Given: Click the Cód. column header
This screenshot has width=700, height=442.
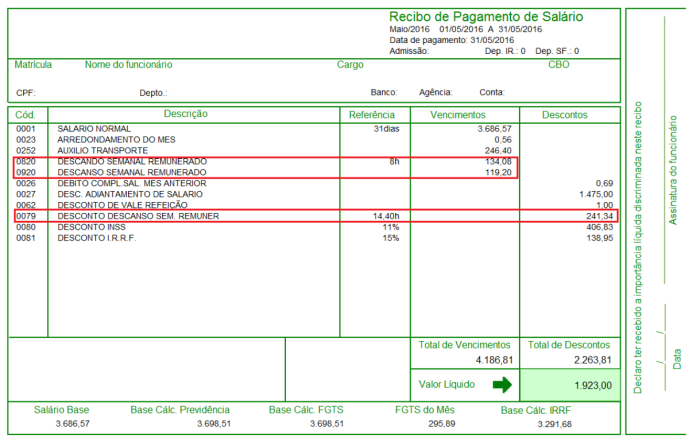Looking at the screenshot, I should pos(26,115).
